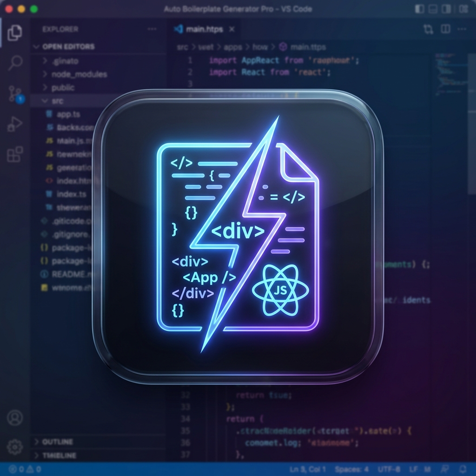Open the Run and Debug view
Viewport: 476px width, 476px height.
point(14,124)
